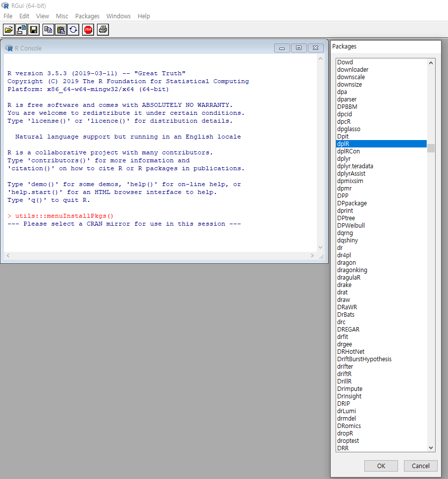
Task: Click the console horizontal scroll right arrow
Action: click(312, 255)
